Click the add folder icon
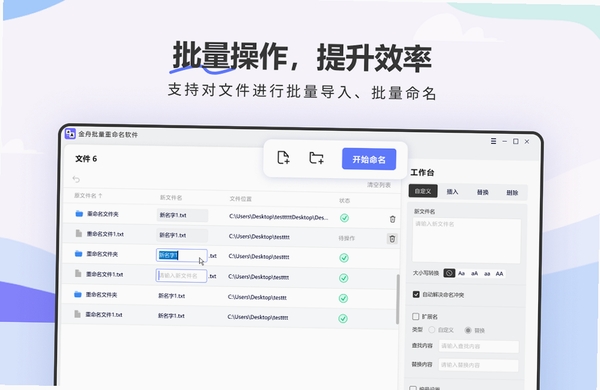This screenshot has width=600, height=390. [x=316, y=158]
